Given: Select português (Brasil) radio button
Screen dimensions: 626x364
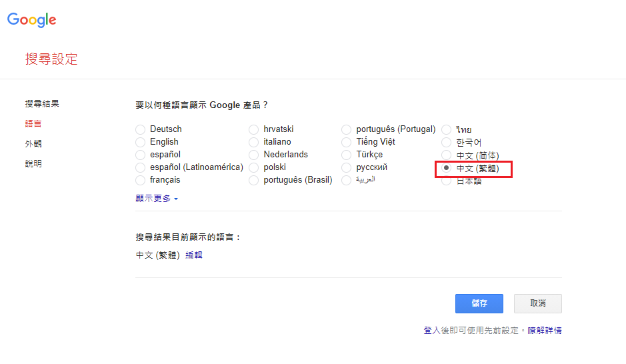Looking at the screenshot, I should click(253, 181).
